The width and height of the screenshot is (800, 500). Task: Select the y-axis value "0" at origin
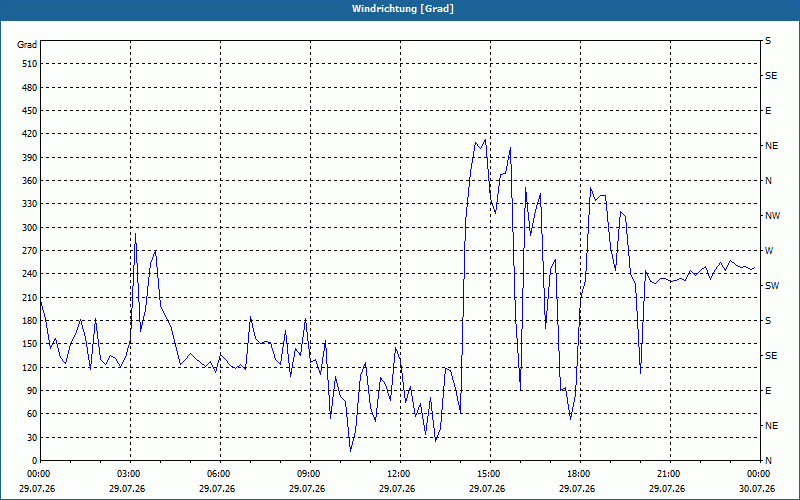coord(35,461)
